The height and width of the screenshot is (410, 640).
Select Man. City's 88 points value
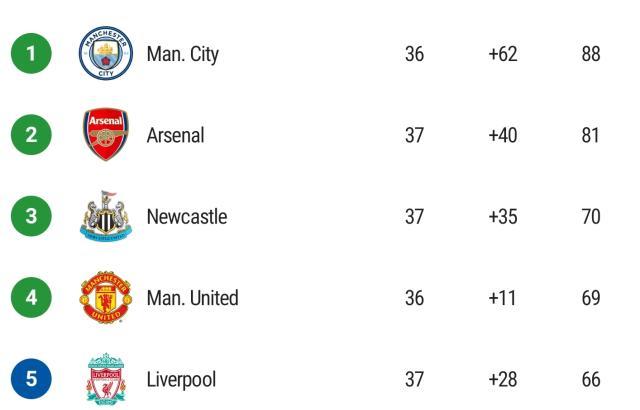591,54
